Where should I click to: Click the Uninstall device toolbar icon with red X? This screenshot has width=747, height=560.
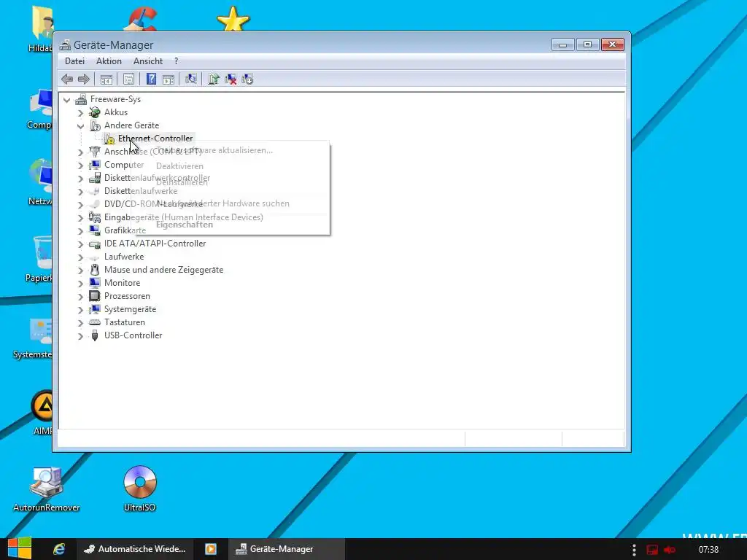tap(231, 79)
